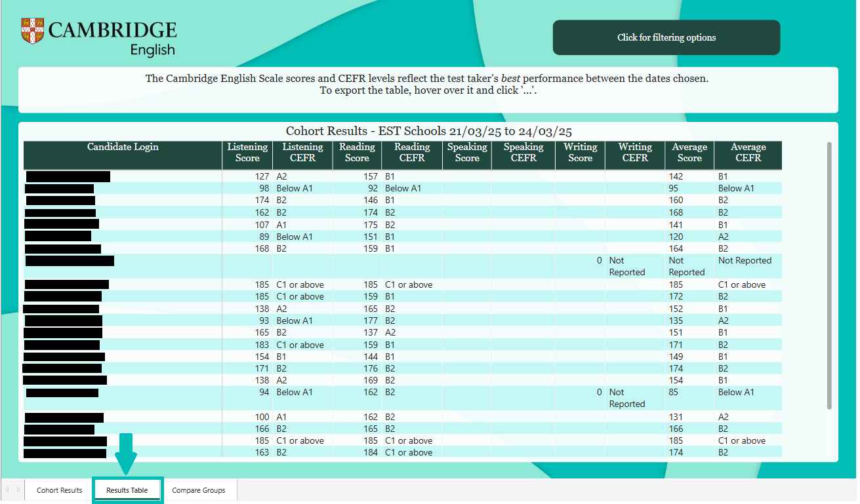Click listening score cell 93
This screenshot has height=504, width=860.
[x=265, y=320]
